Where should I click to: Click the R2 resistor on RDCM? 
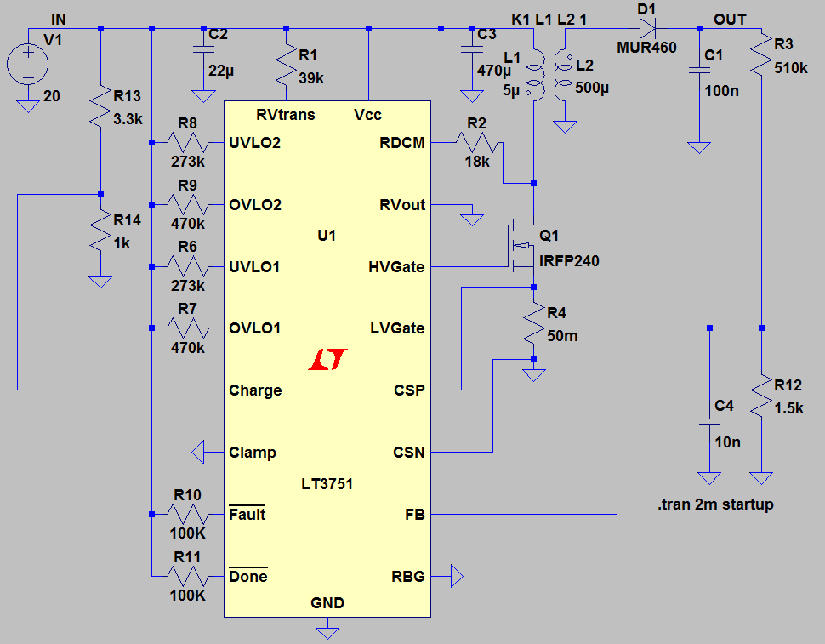pos(477,143)
